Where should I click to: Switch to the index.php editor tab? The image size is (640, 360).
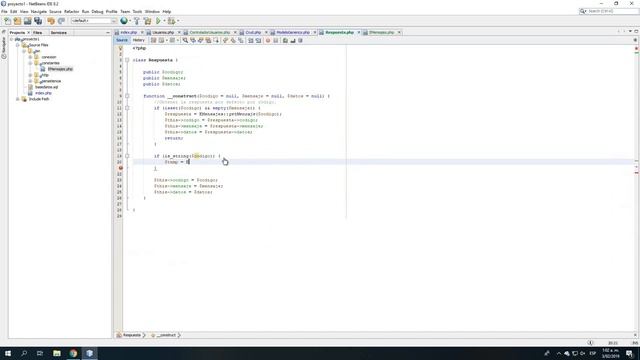[x=129, y=32]
